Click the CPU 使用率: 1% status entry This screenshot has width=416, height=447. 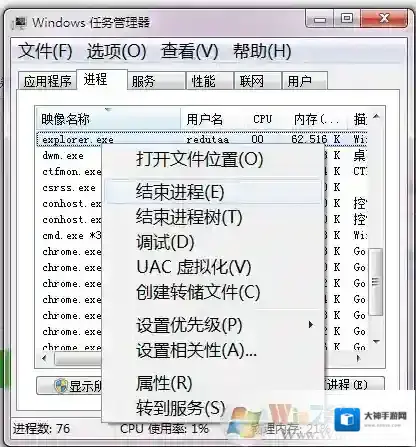click(x=164, y=429)
